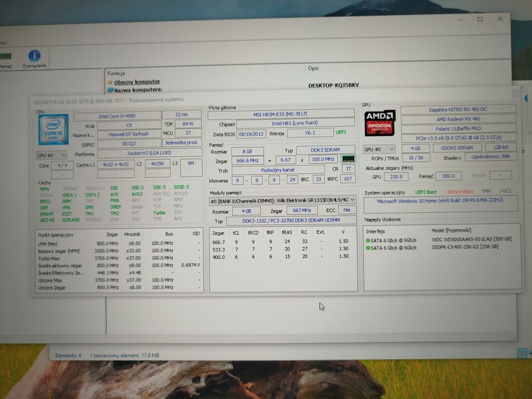Screen dimensions: 532x399
Task: Click the UEFI Boot indicator
Action: click(x=426, y=192)
